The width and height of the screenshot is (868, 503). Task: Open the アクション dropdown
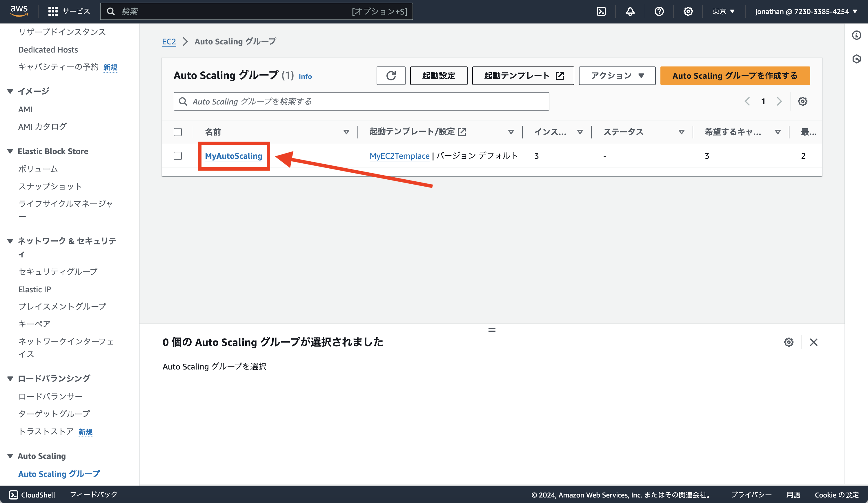[x=617, y=75]
